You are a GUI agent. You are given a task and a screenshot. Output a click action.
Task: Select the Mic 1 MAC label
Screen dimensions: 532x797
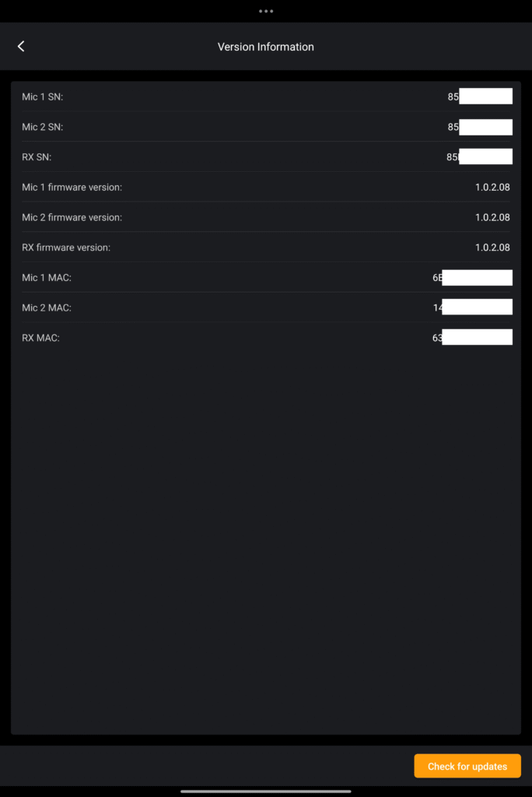click(x=47, y=278)
